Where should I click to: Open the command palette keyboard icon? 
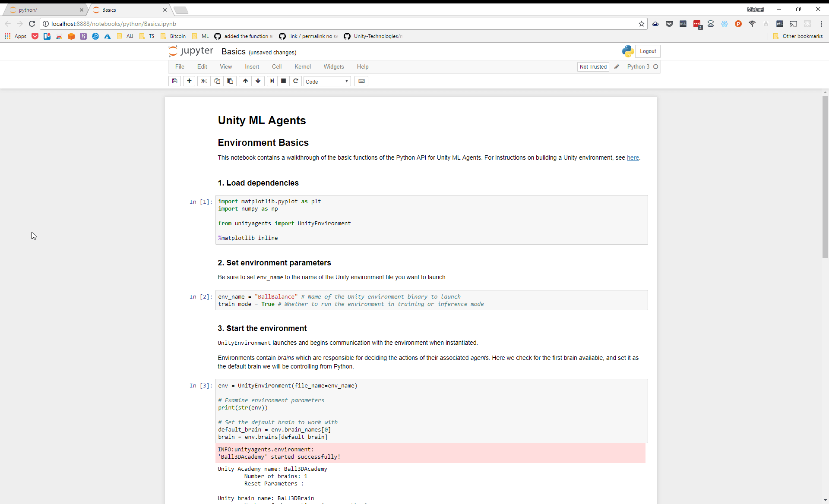361,81
